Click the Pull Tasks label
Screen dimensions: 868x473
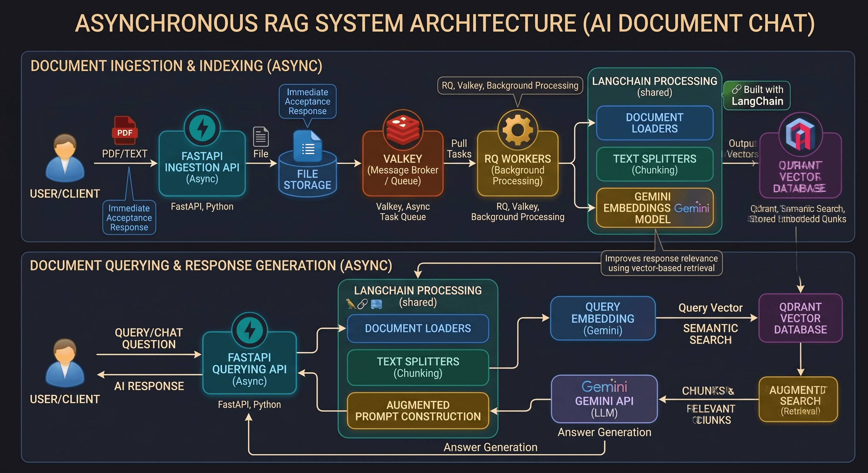459,148
